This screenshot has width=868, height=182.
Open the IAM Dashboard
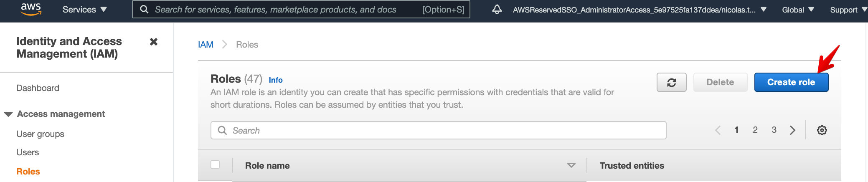tap(38, 88)
